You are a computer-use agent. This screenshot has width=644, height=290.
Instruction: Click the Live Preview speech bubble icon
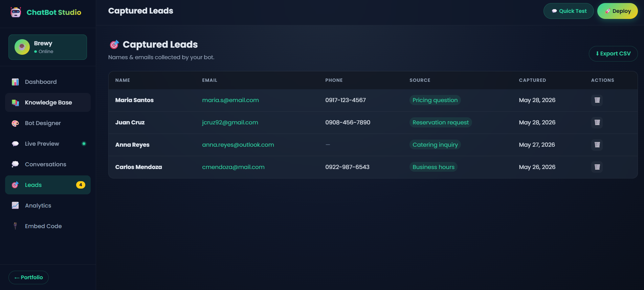pyautogui.click(x=15, y=144)
